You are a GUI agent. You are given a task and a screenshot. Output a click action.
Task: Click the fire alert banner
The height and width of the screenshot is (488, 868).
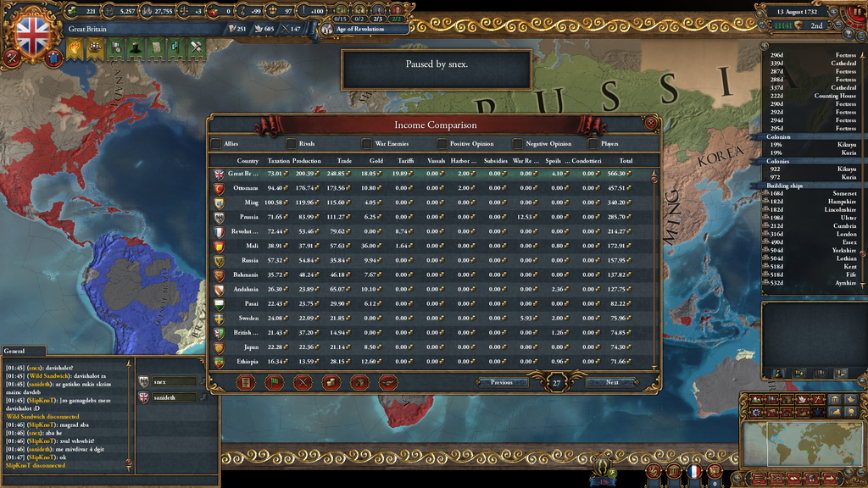tap(75, 48)
